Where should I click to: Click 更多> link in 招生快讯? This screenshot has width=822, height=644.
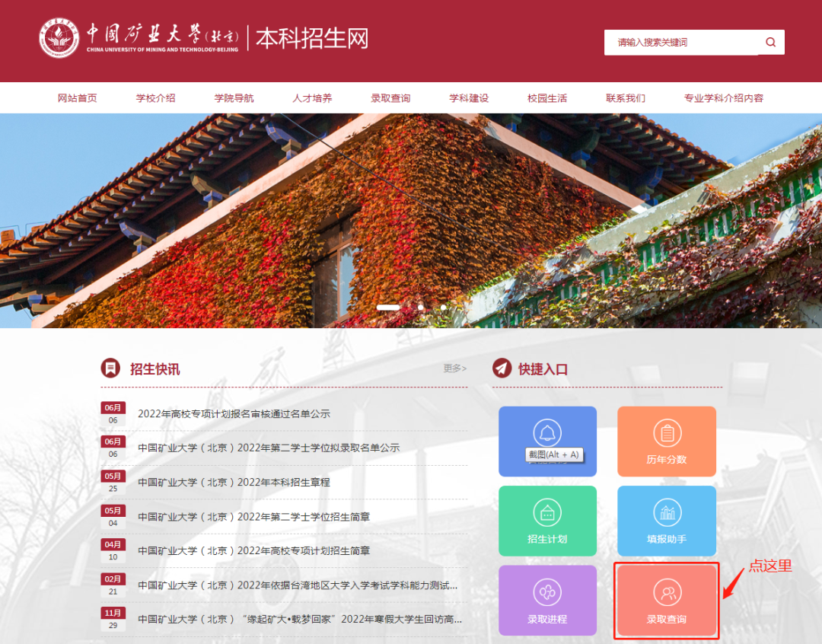pyautogui.click(x=454, y=368)
